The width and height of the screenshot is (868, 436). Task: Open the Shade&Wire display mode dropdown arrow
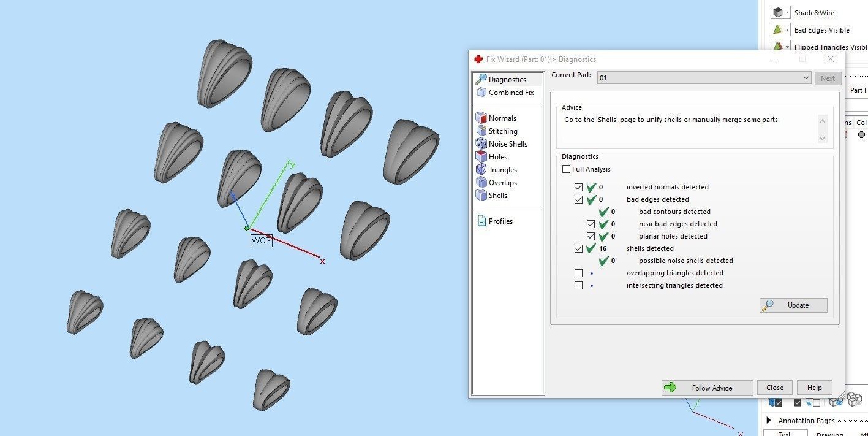[788, 12]
